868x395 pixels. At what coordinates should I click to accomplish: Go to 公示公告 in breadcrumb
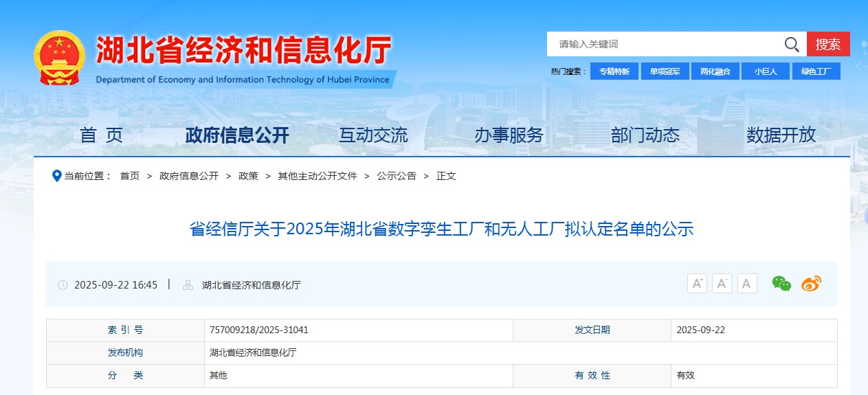coord(397,176)
